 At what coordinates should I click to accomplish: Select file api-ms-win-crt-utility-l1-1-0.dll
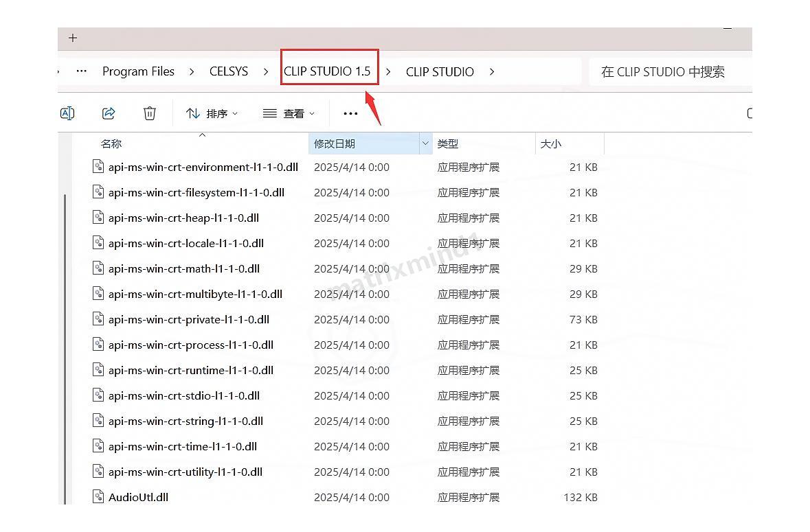tap(185, 472)
